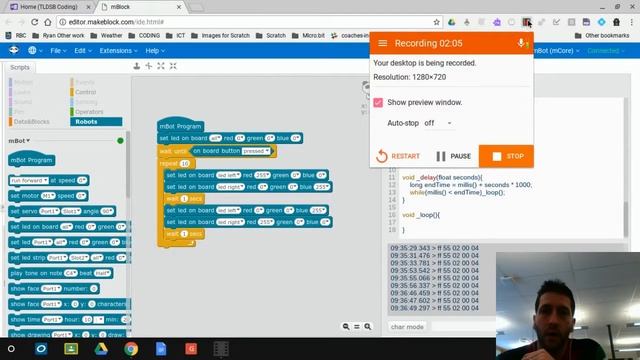
Task: Click the char mode button
Action: click(x=407, y=327)
